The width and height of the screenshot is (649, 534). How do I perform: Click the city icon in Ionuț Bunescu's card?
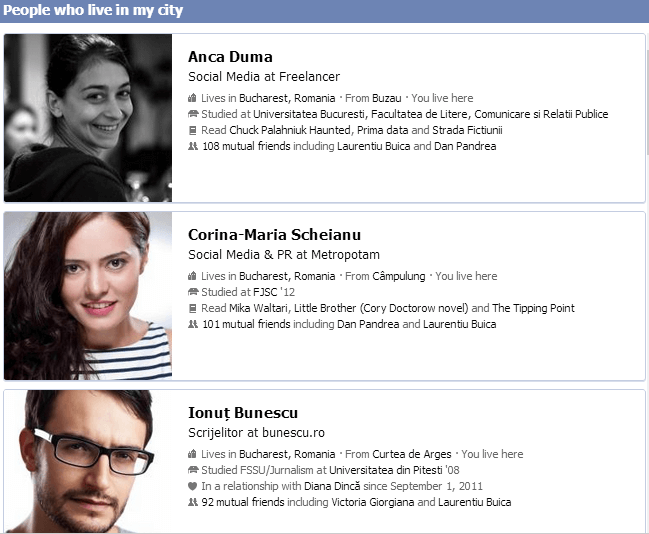[x=192, y=454]
